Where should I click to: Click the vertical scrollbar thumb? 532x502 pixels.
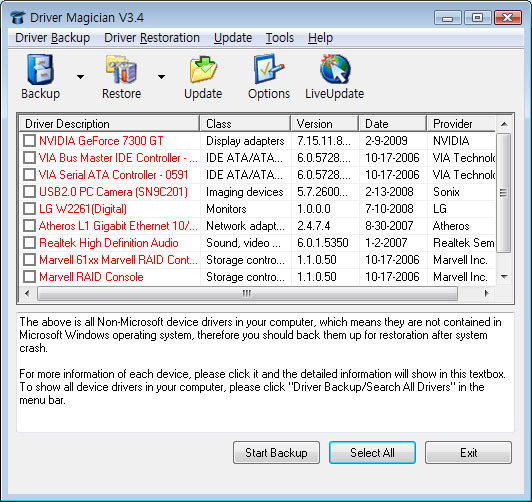click(504, 193)
